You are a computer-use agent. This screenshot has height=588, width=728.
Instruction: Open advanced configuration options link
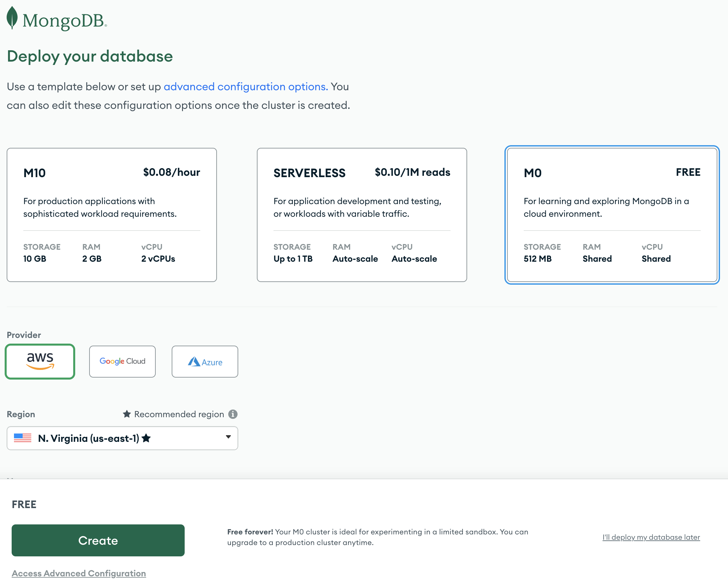pos(246,87)
